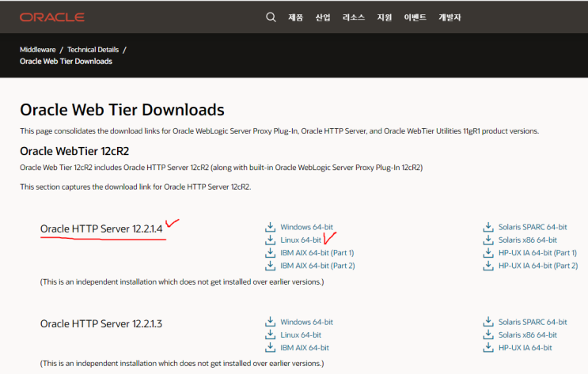
Task: Download 12.2.1.3 HP-UX IA 64-bit link
Action: coord(525,348)
